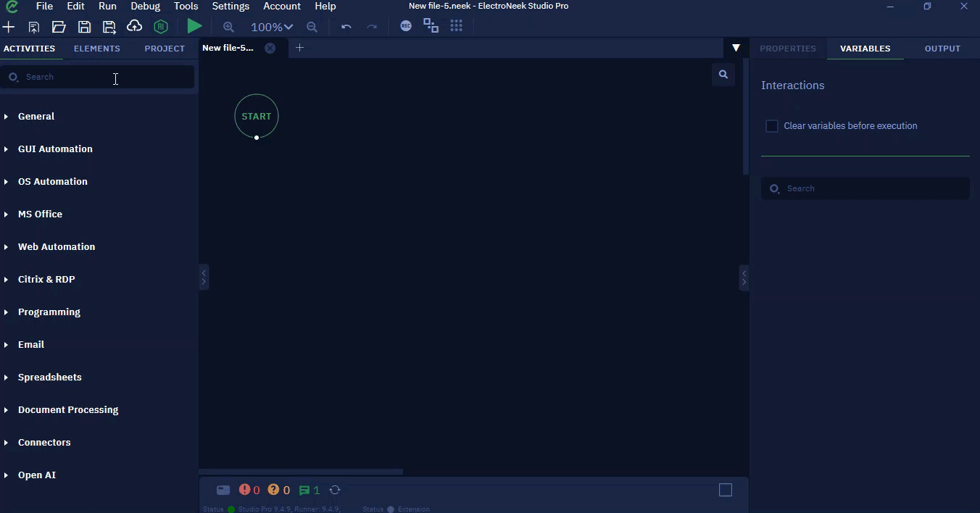
Task: Zoom out on the canvas
Action: (312, 27)
